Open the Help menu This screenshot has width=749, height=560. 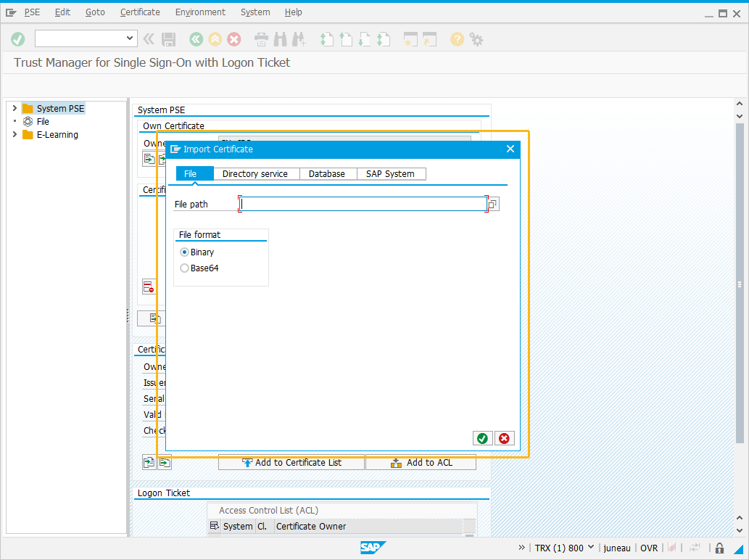[294, 12]
